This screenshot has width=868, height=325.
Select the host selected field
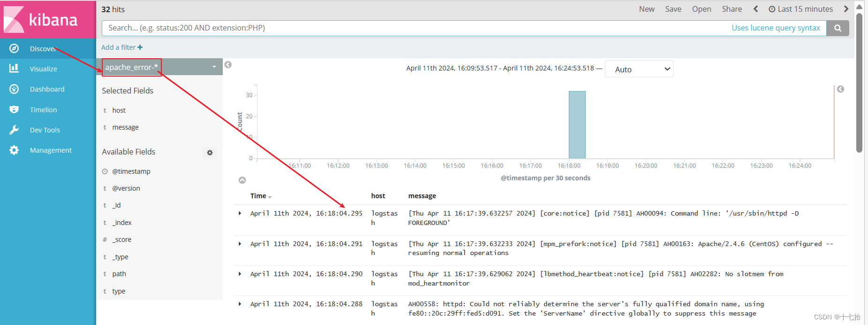[x=119, y=110]
